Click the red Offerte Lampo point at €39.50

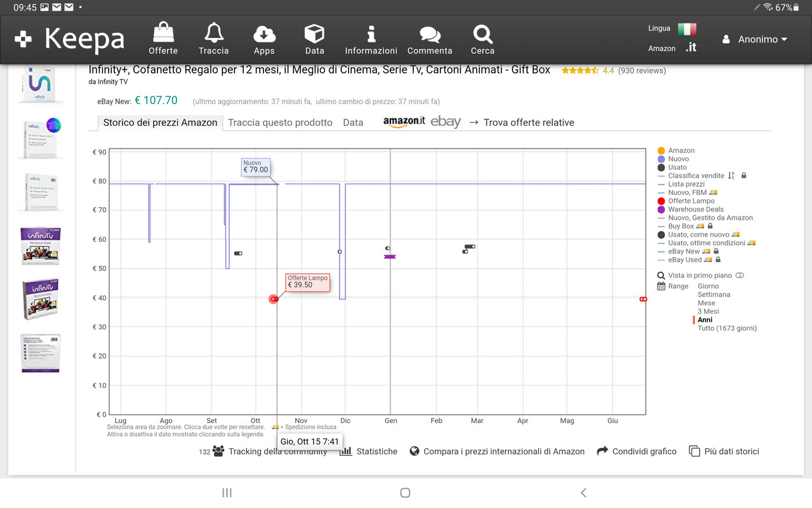[x=274, y=299]
